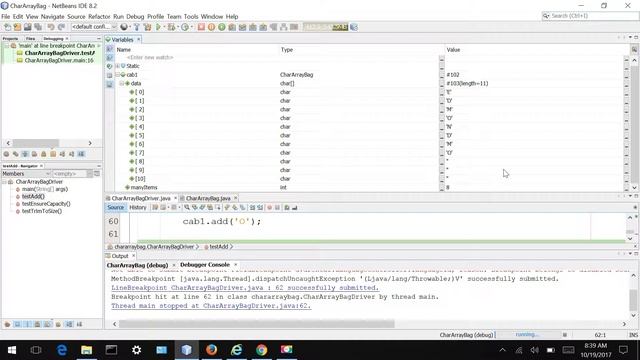Click the Debugging panel horizontal scrollbar
This screenshot has height=360, width=640.
[x=36, y=143]
